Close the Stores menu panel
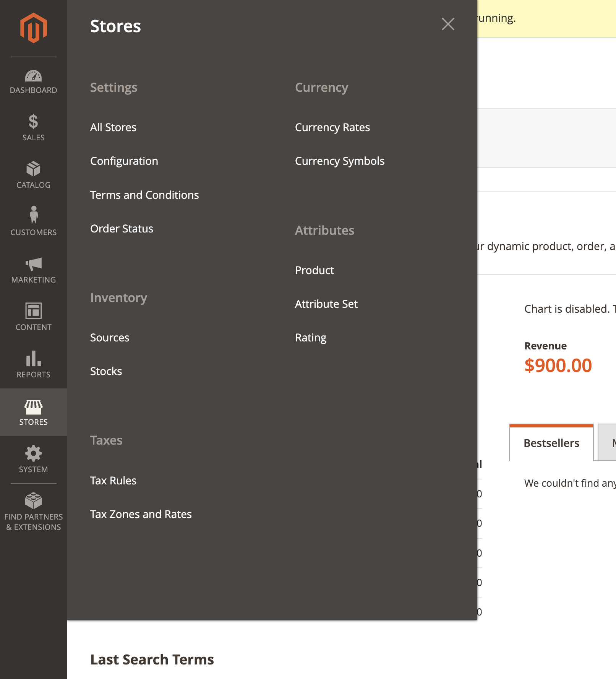 click(x=448, y=24)
